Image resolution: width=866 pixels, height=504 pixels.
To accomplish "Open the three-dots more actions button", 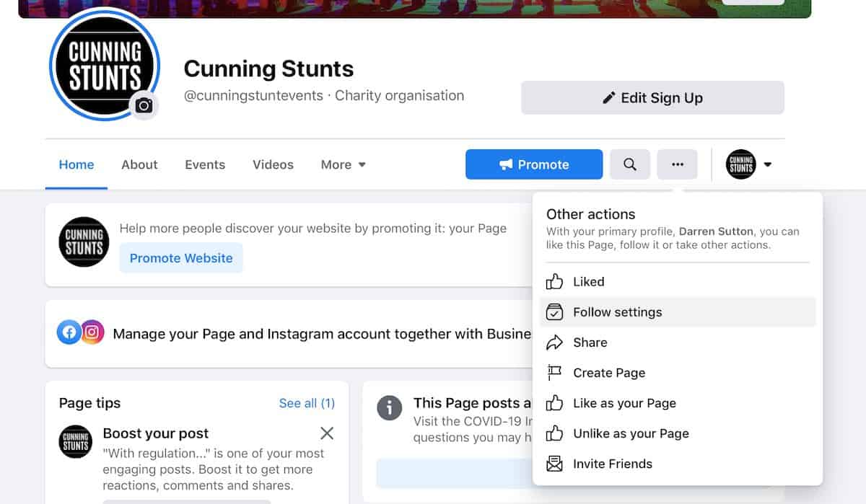I will [677, 164].
